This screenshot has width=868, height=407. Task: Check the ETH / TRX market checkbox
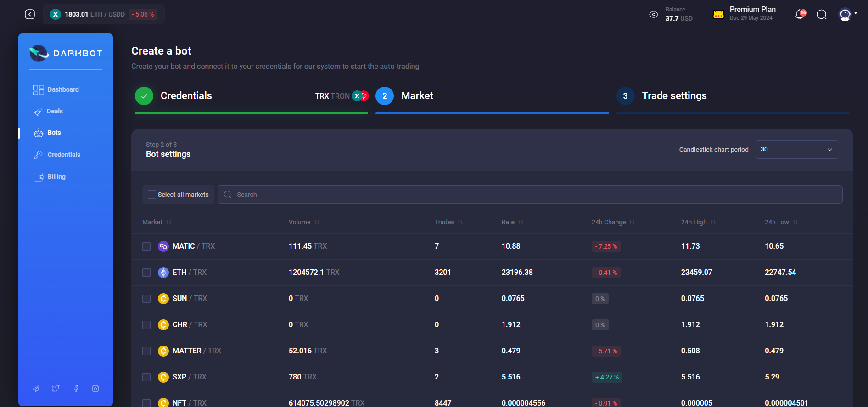(146, 273)
